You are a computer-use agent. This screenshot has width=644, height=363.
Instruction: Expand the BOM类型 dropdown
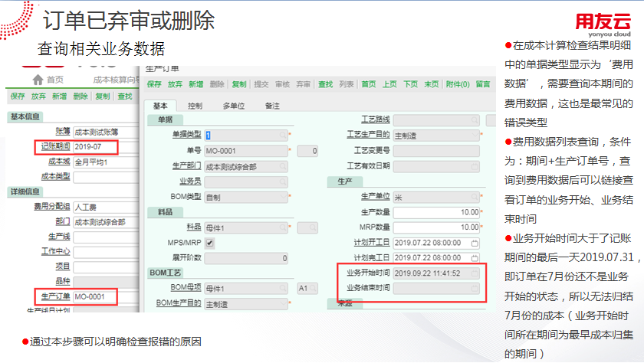(283, 197)
